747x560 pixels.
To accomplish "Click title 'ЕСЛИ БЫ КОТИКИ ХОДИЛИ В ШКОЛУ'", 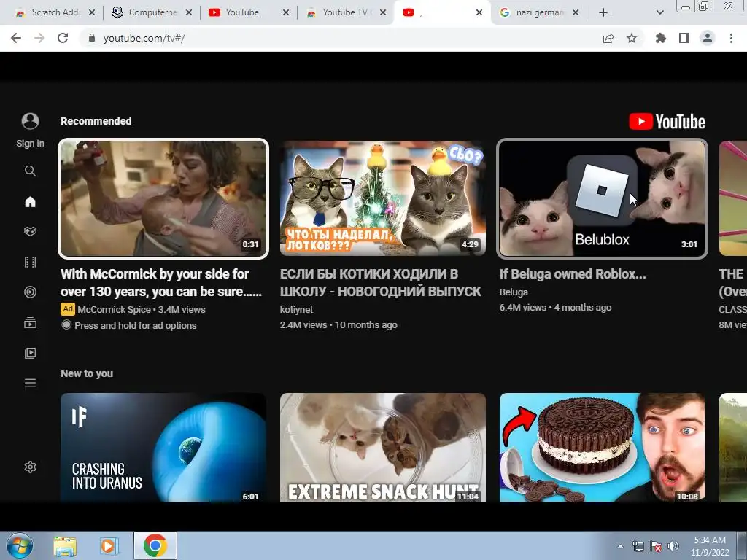I will tap(381, 282).
